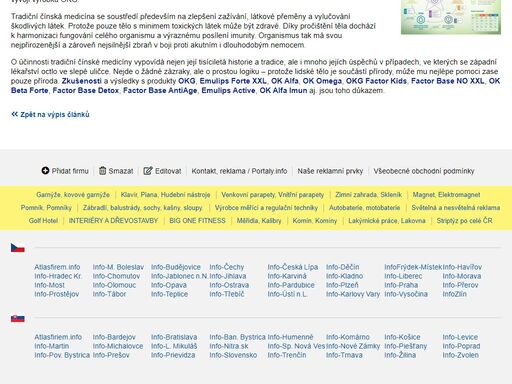512x384 pixels.
Task: Open Atlasfirem.info under Czech flag
Action: point(57,267)
